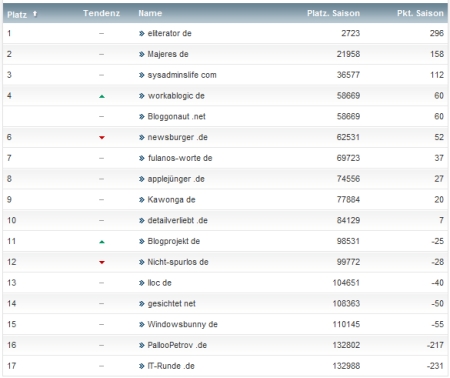Open the IT-Runde .de link
450x378 pixels.
tap(171, 366)
